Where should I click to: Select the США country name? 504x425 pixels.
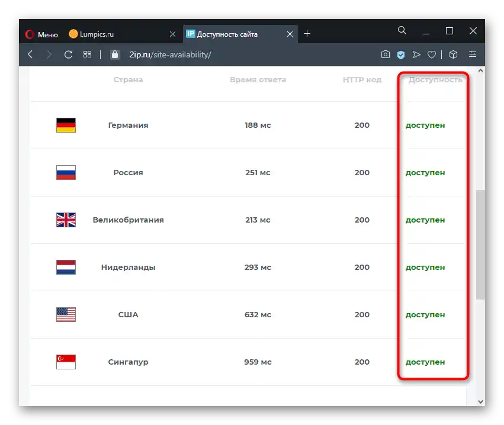click(128, 314)
